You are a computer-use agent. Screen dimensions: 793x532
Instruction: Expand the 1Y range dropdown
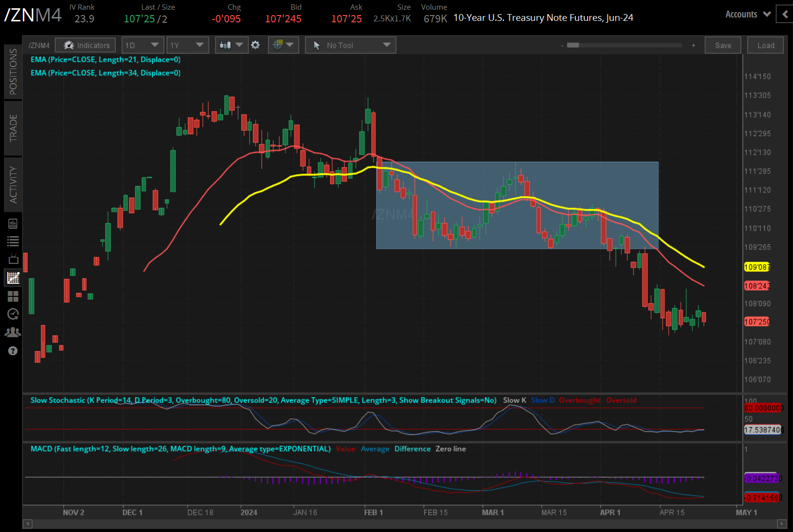point(188,45)
